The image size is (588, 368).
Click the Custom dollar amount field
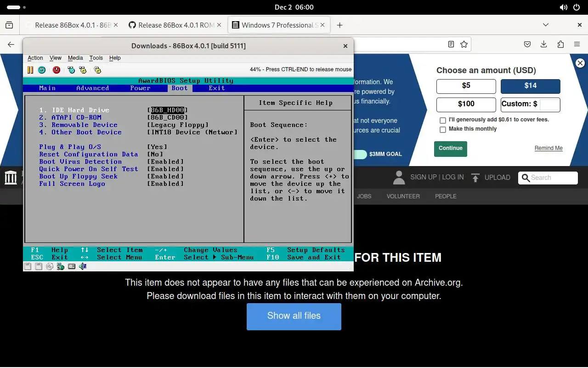(x=550, y=104)
